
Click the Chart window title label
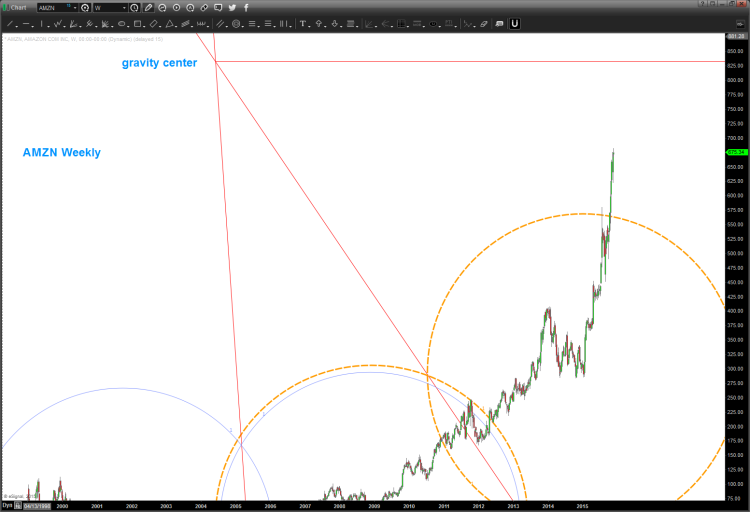(x=19, y=8)
